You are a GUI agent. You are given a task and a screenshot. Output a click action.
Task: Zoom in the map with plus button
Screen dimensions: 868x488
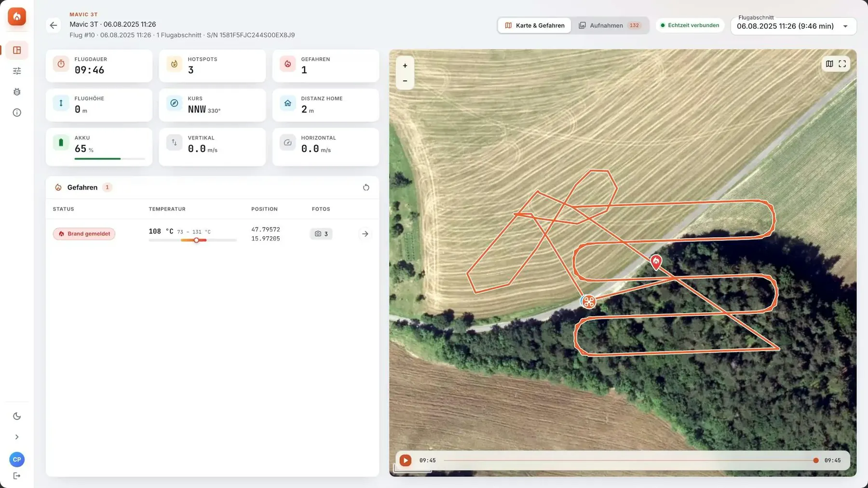pyautogui.click(x=405, y=66)
